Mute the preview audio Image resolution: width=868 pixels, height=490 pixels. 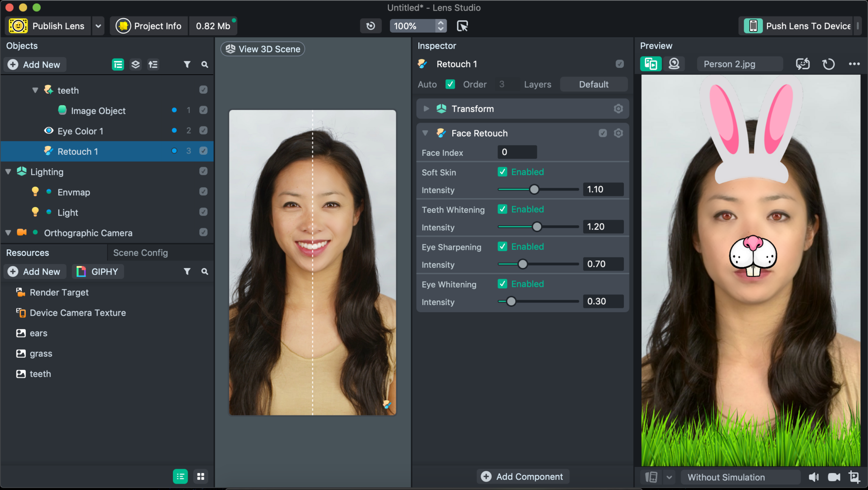pyautogui.click(x=814, y=477)
